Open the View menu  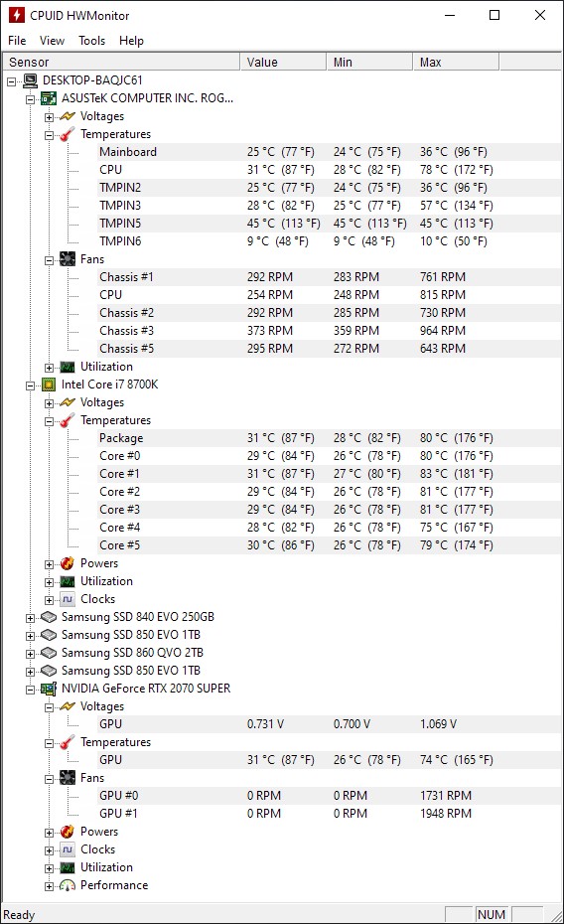52,41
